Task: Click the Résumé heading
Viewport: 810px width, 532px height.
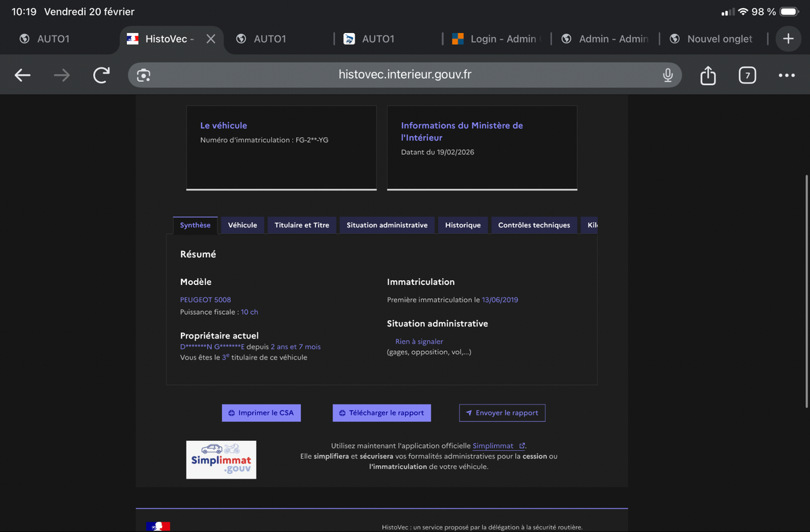Action: point(198,255)
